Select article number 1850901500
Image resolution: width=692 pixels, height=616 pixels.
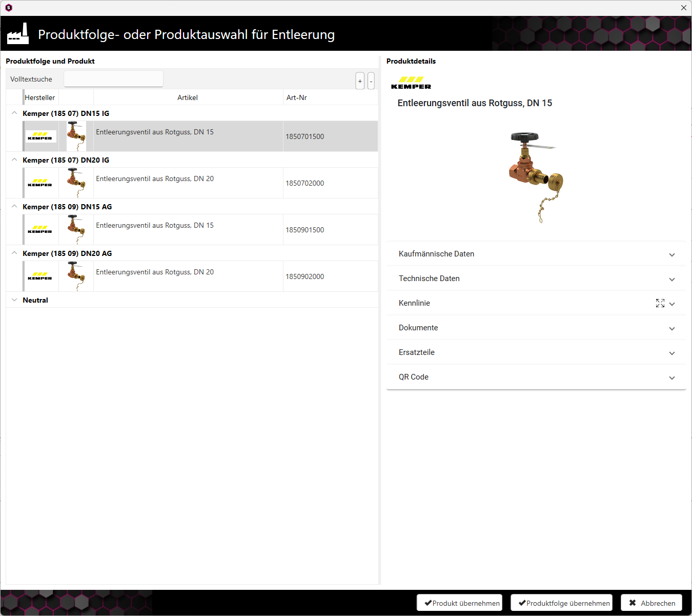coord(305,230)
